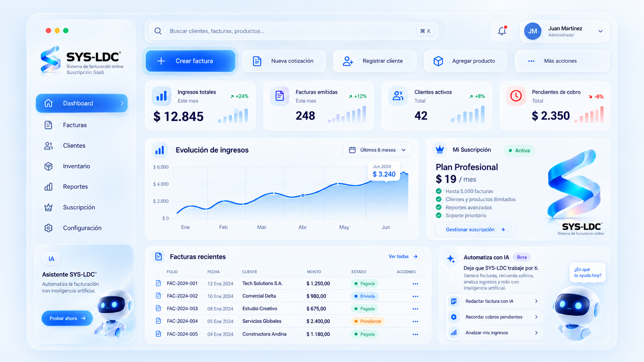Viewport: 644px width, 362px height.
Task: Open Clientes in the sidebar
Action: coord(82,146)
